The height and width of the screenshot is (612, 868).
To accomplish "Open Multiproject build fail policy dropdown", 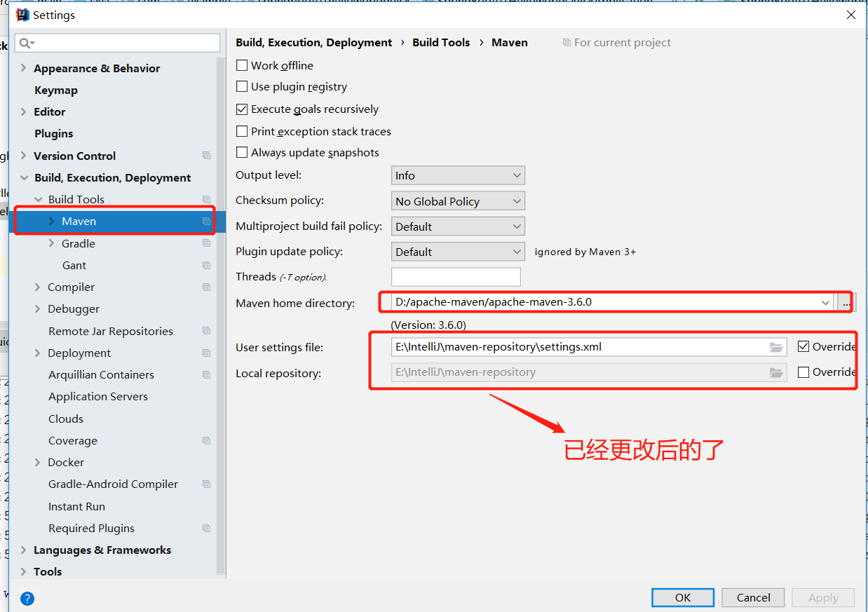I will point(458,226).
